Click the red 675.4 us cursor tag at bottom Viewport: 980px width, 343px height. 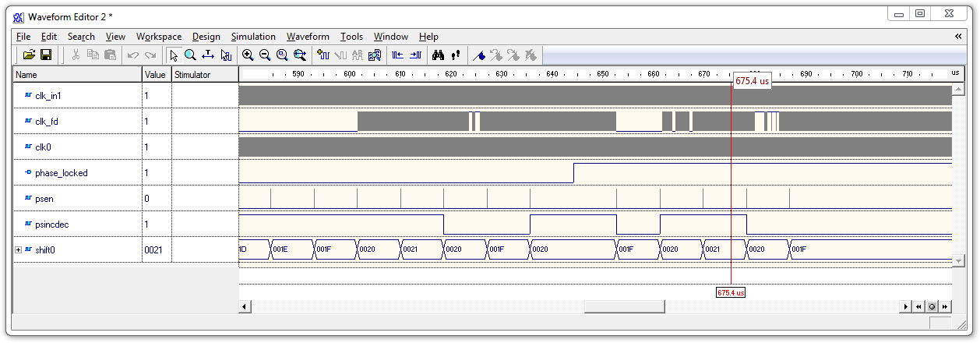(x=731, y=292)
